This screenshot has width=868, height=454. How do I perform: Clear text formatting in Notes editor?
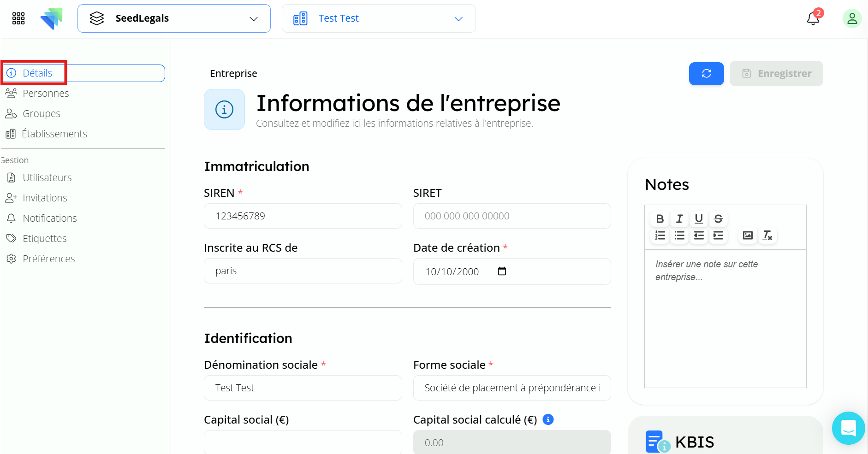pos(767,236)
